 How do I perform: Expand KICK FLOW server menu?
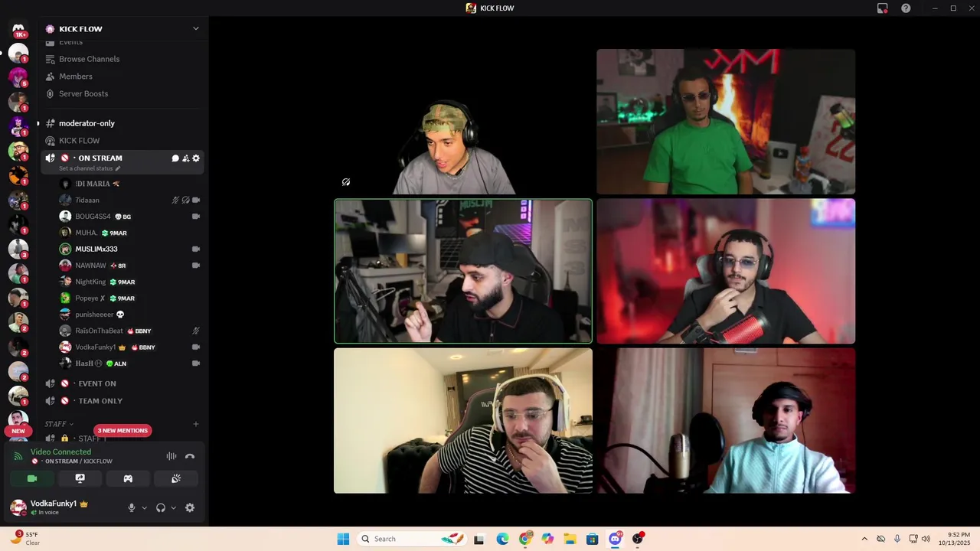pos(195,29)
